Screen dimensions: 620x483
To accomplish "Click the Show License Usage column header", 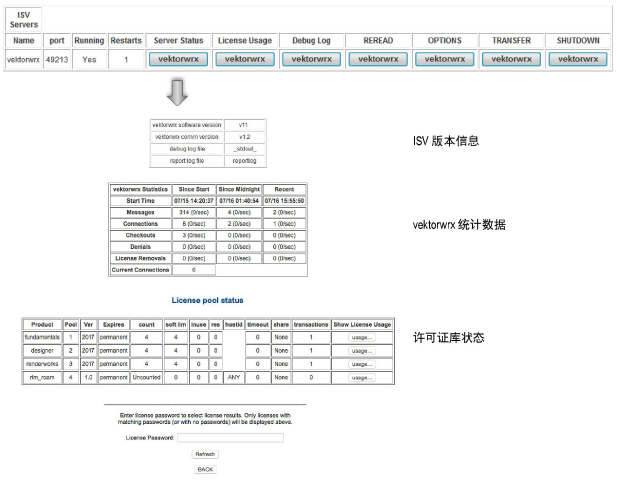I will point(362,325).
